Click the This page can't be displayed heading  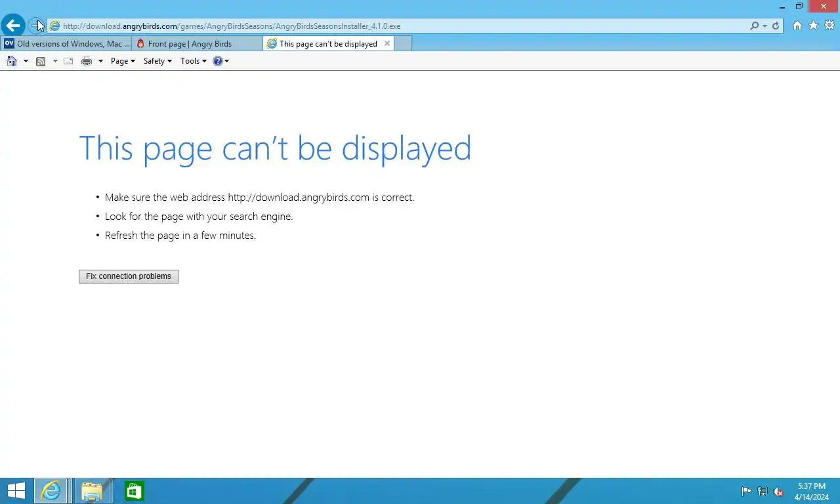coord(275,148)
